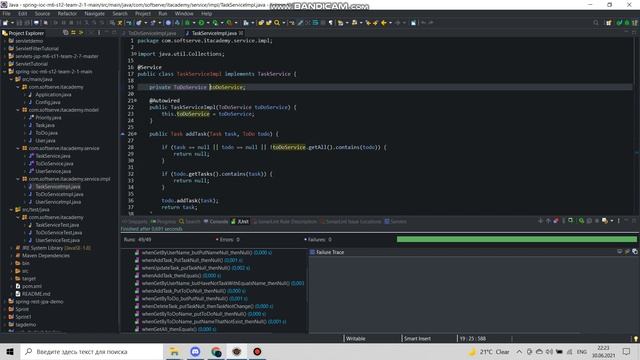Screen dimensions: 640x360
Task: Click the Eclipse icon in the taskbar
Action: click(x=237, y=351)
